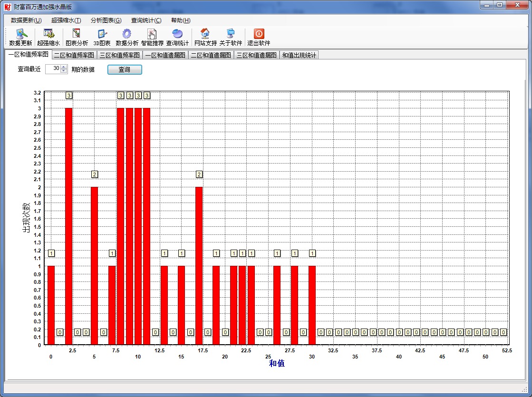Open the 分析图表(G) menu
Screen dimensions: 532x397
[x=106, y=20]
